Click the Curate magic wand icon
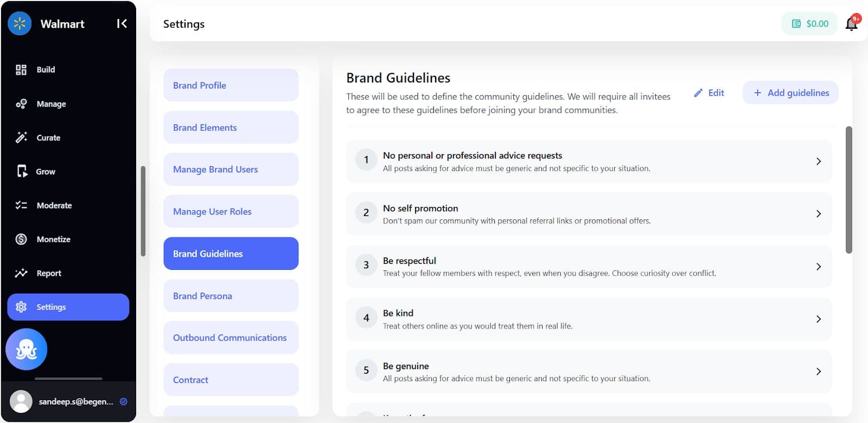The image size is (868, 423). (x=21, y=137)
